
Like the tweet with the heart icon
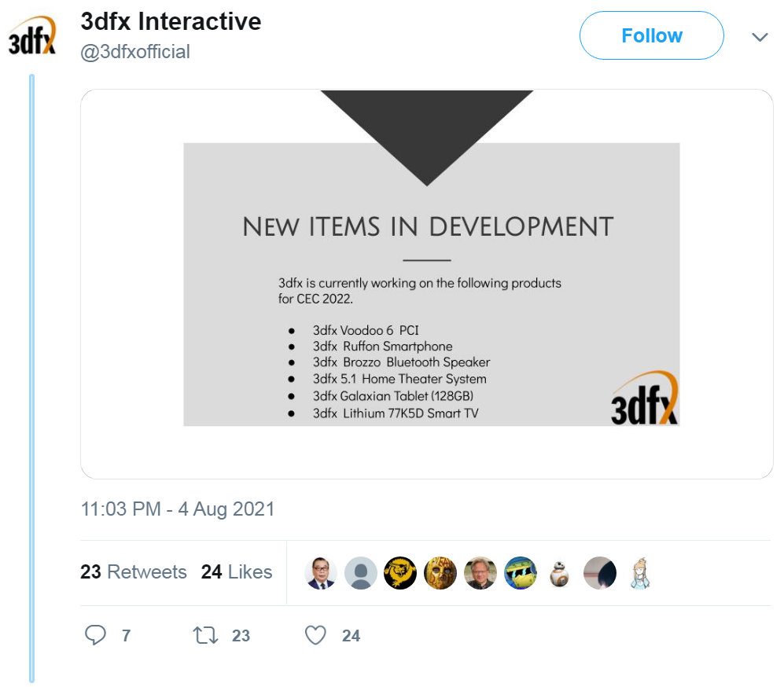(315, 635)
